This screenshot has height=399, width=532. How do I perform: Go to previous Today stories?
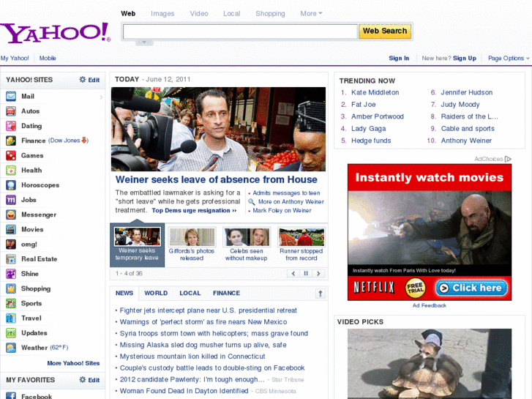[x=293, y=273]
